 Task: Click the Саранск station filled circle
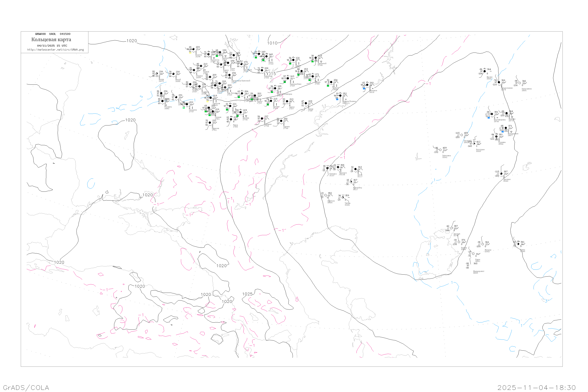(281, 121)
